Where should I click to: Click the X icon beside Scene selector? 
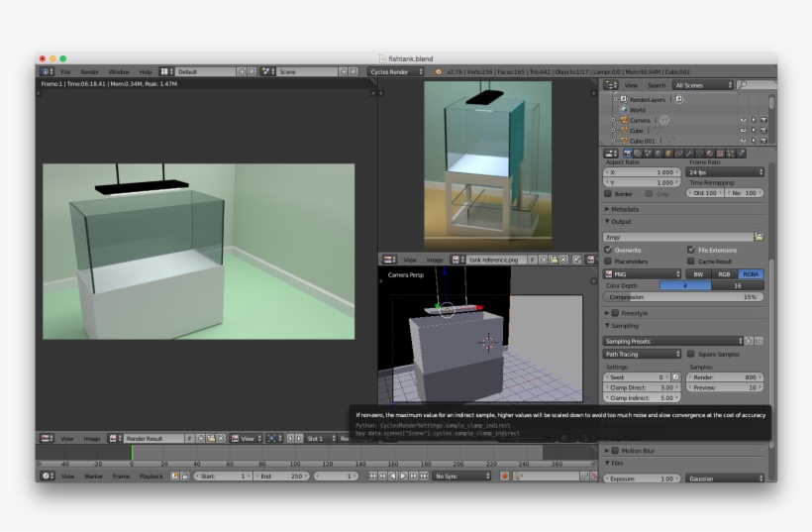pos(353,71)
